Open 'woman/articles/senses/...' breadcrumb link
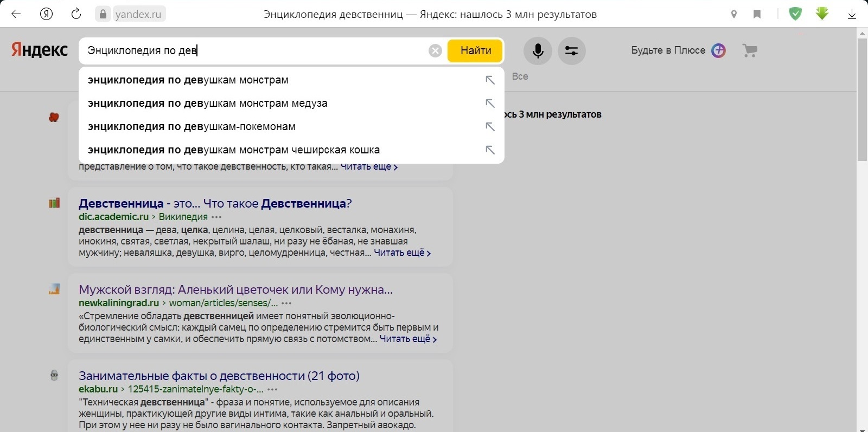This screenshot has height=432, width=868. click(223, 303)
